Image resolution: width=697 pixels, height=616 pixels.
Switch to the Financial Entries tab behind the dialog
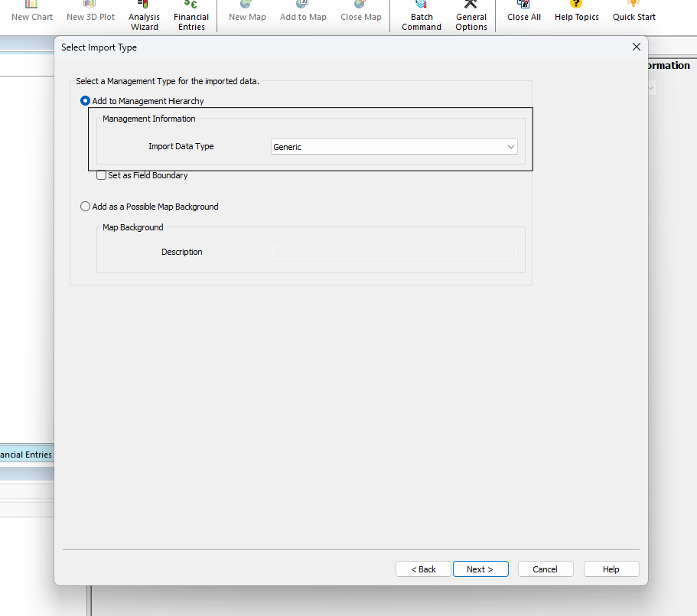click(x=26, y=455)
